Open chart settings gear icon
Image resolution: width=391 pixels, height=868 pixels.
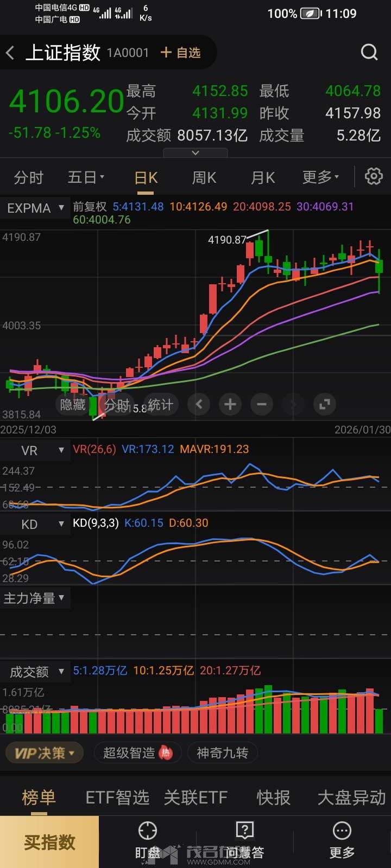pyautogui.click(x=374, y=177)
